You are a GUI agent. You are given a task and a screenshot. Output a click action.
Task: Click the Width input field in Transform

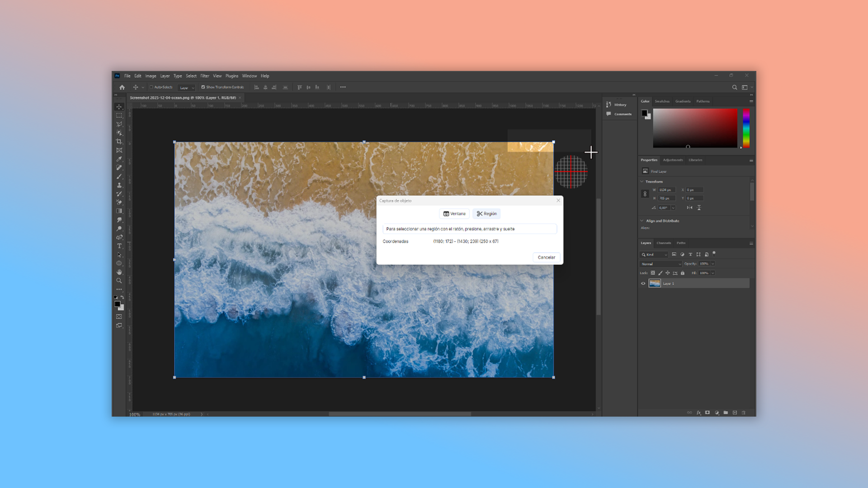click(x=666, y=190)
